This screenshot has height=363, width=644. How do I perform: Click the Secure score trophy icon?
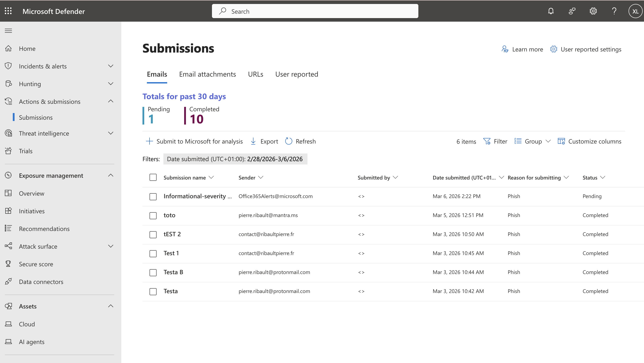coord(9,264)
